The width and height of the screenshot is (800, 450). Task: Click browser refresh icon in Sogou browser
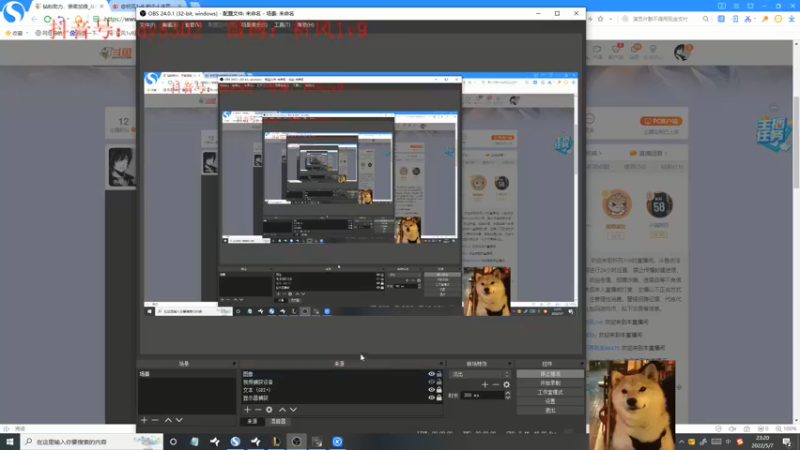point(47,19)
